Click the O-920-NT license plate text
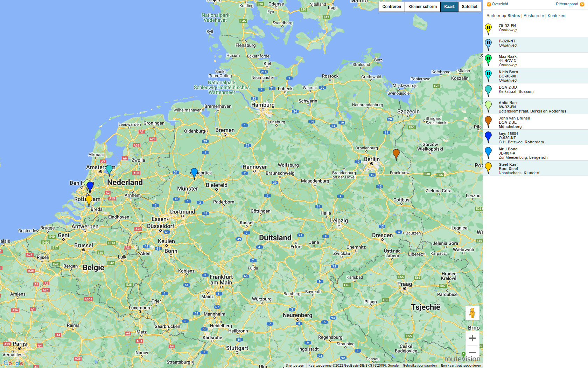 tap(507, 138)
